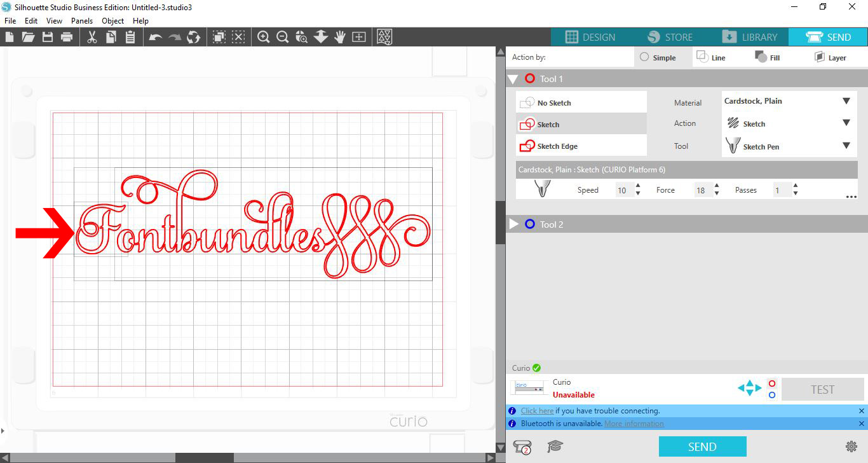The image size is (868, 463).
Task: Increase Speed with the up arrow
Action: coord(638,186)
